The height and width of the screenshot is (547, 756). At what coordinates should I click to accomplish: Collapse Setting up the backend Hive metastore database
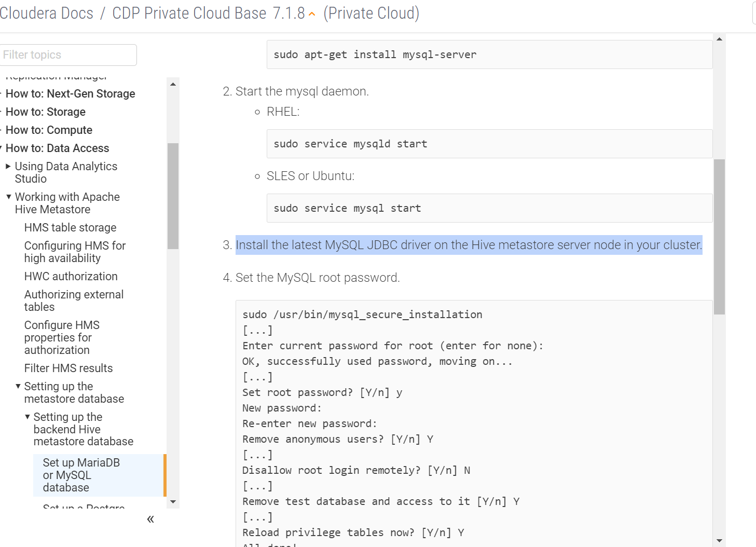click(27, 416)
